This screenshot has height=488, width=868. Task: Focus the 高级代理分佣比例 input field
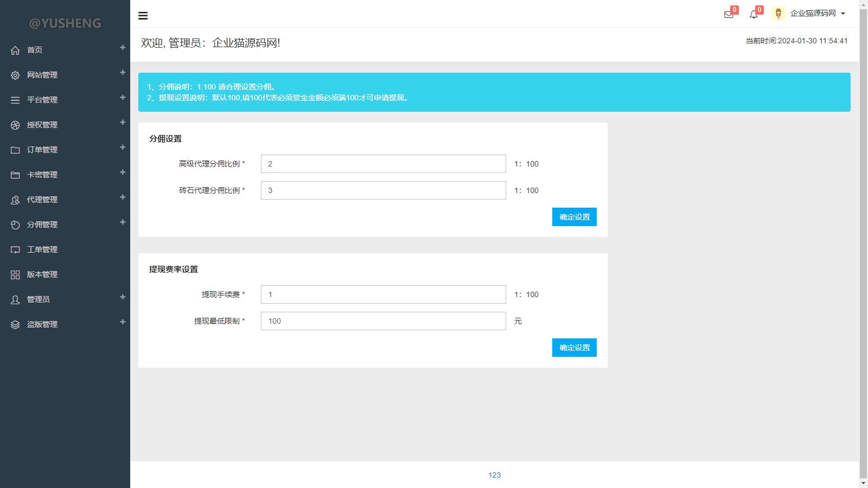point(383,164)
